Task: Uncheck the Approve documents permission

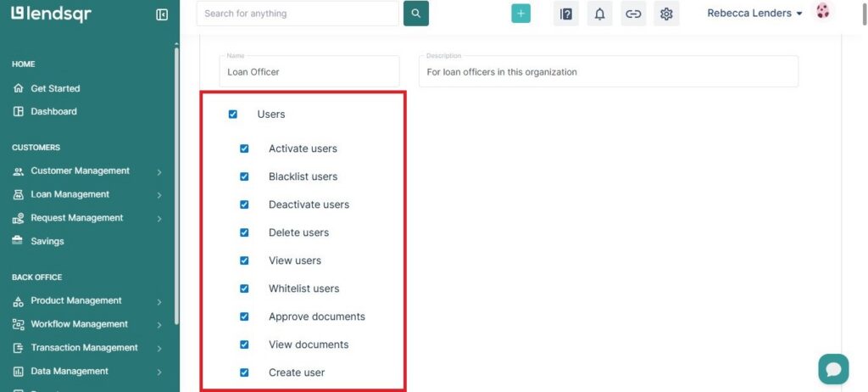Action: click(244, 316)
